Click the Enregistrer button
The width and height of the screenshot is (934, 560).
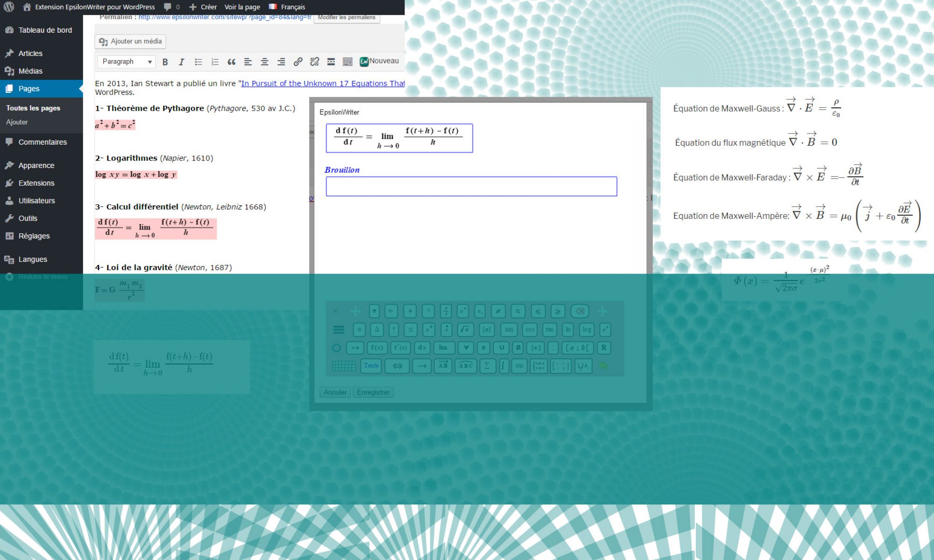[373, 392]
